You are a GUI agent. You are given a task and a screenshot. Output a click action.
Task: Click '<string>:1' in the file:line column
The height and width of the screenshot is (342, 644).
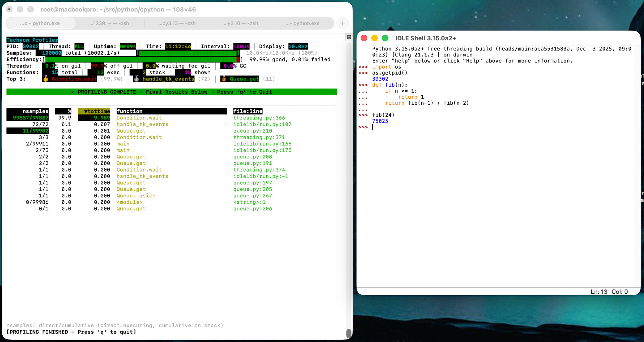click(249, 202)
